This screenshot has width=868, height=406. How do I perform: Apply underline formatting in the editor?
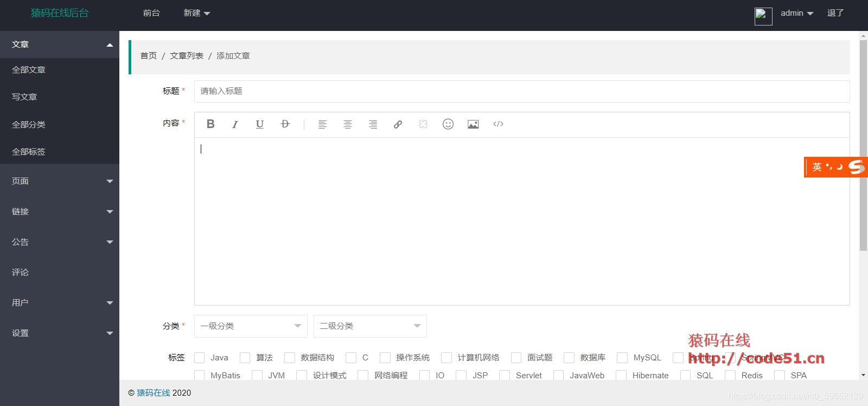(x=260, y=124)
